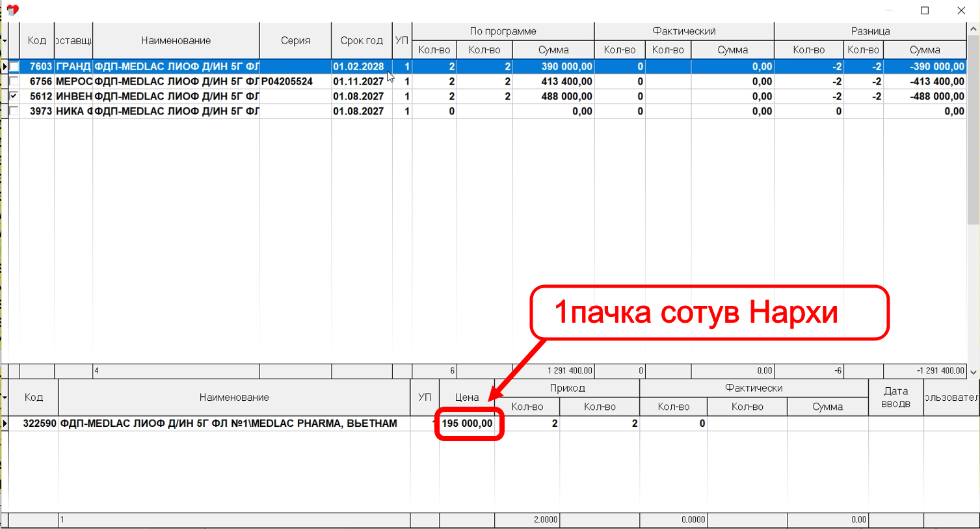Check the checkbox on the row with code 7603
This screenshot has height=529, width=980.
(x=15, y=66)
